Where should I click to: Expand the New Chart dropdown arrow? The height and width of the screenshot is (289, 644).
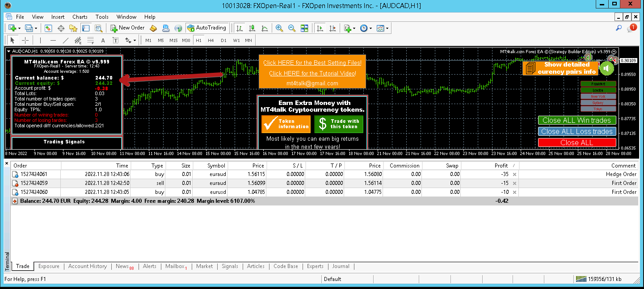[18, 28]
